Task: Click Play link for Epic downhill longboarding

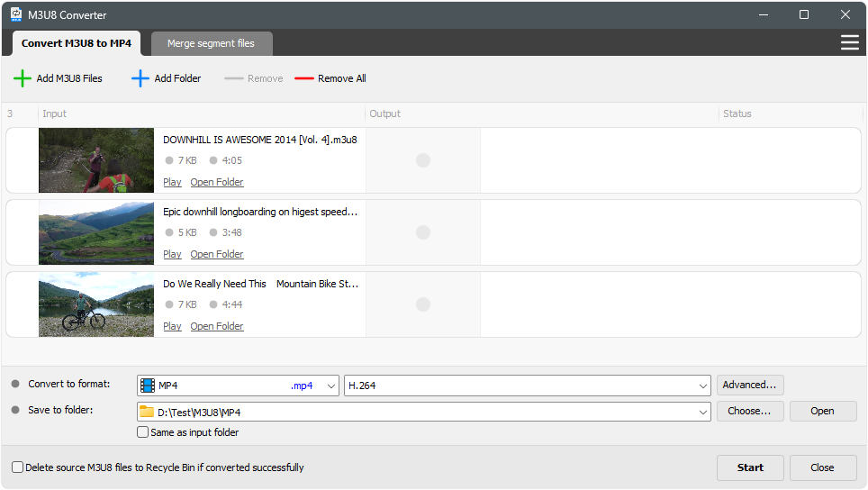Action: coord(172,254)
